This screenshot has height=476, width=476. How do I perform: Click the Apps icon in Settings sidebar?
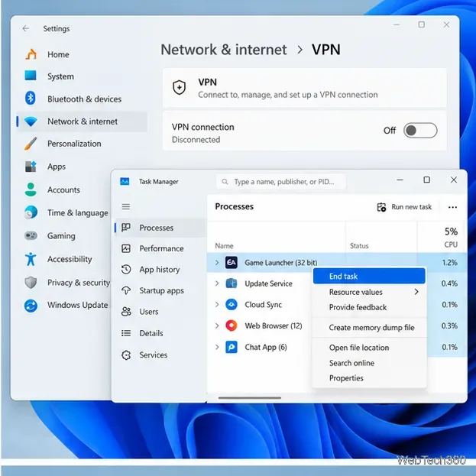[31, 167]
